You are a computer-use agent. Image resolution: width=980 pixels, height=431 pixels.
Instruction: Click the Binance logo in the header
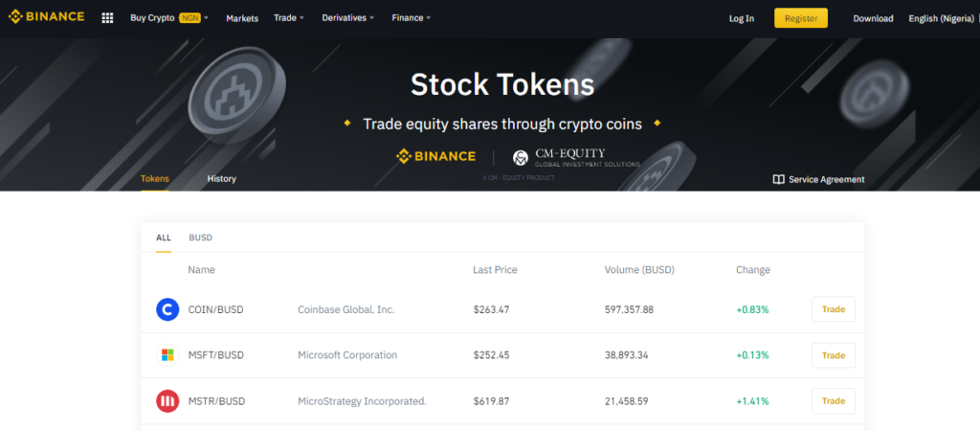coord(47,17)
